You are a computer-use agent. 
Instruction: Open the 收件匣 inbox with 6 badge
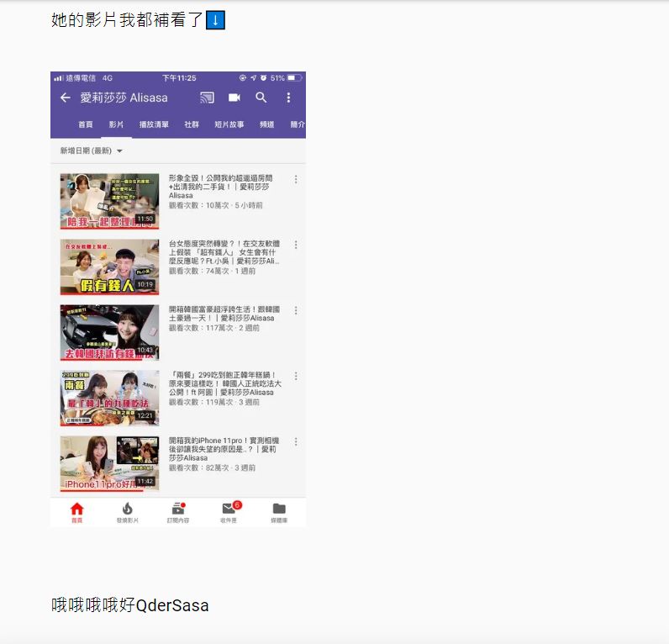(229, 510)
